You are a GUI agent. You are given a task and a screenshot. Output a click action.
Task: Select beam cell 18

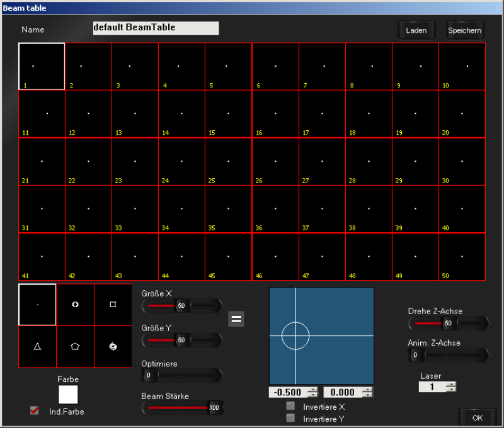tap(369, 114)
